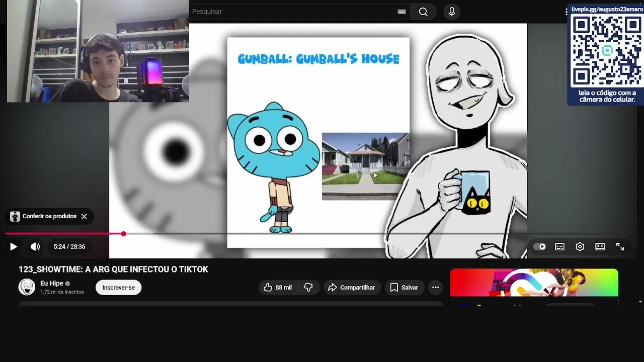Viewport: 644px width, 362px height.
Task: Switch to theater mode view
Action: coord(600,247)
